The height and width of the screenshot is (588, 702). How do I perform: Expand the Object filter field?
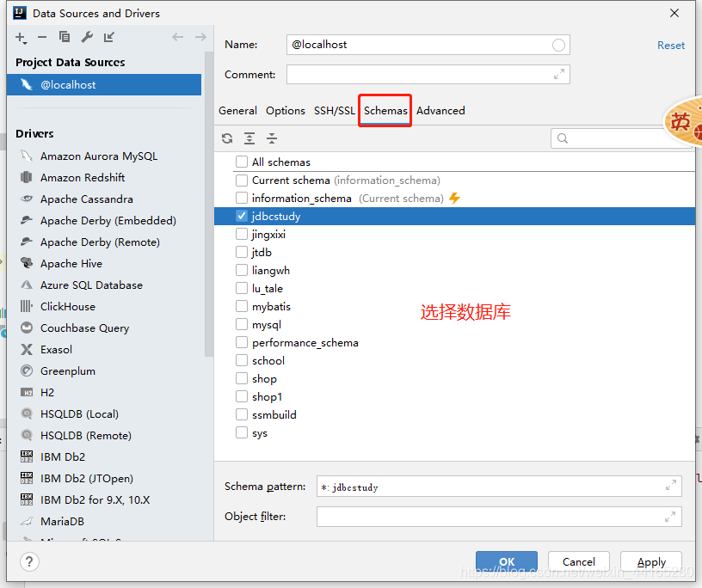670,517
